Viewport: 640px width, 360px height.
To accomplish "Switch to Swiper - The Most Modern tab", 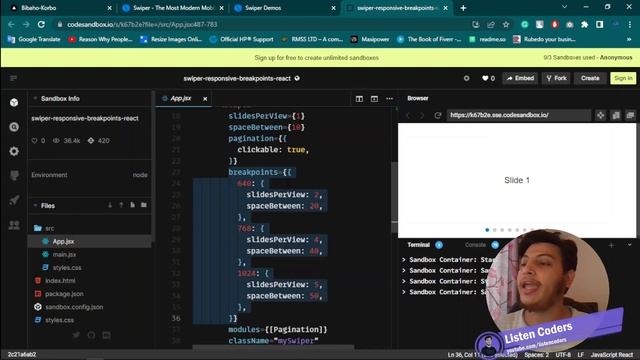I will [x=173, y=8].
